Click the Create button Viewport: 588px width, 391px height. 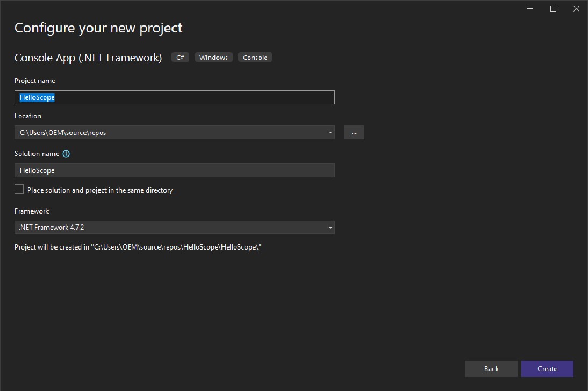point(547,368)
